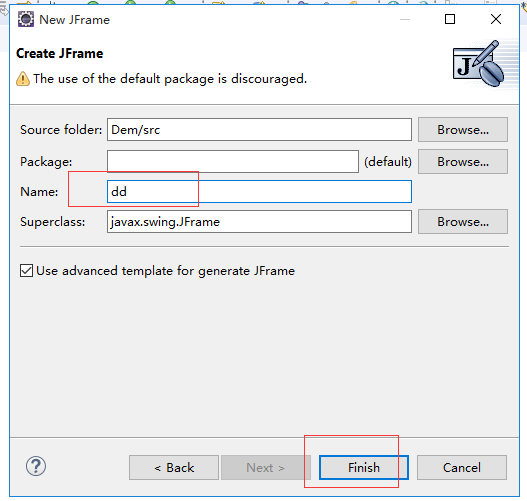Screen dimensions: 527x501
Task: Click the Eclipse icon in title bar
Action: point(26,19)
